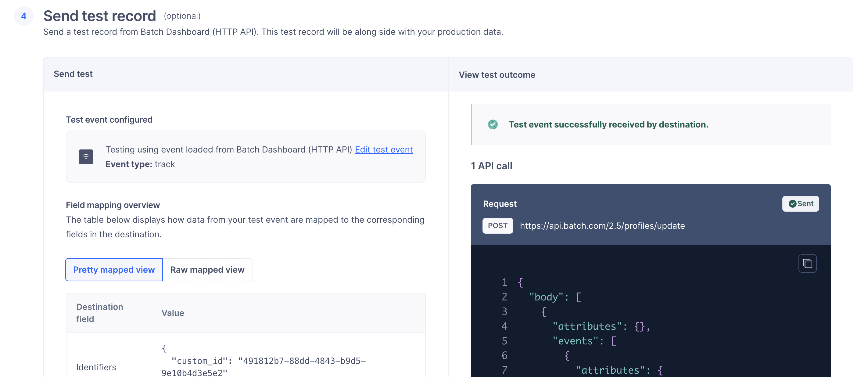Open the Edit test event link
The width and height of the screenshot is (868, 377).
pyautogui.click(x=384, y=149)
